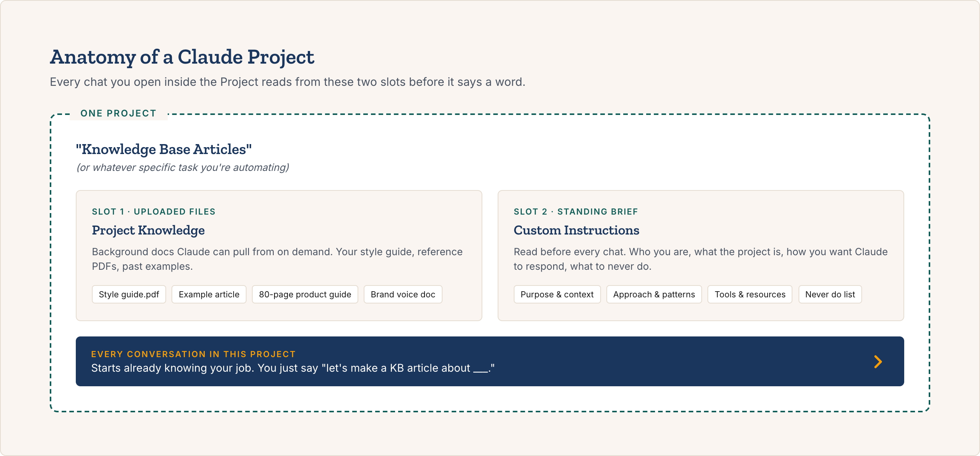Toggle the Slot 1 Uploaded Files card

point(279,255)
